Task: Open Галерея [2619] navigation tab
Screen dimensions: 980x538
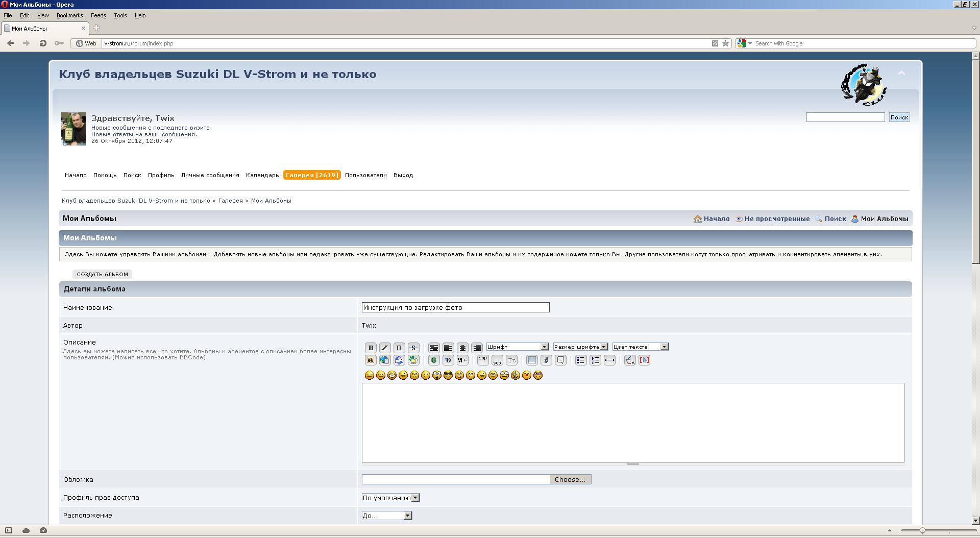Action: coord(312,175)
